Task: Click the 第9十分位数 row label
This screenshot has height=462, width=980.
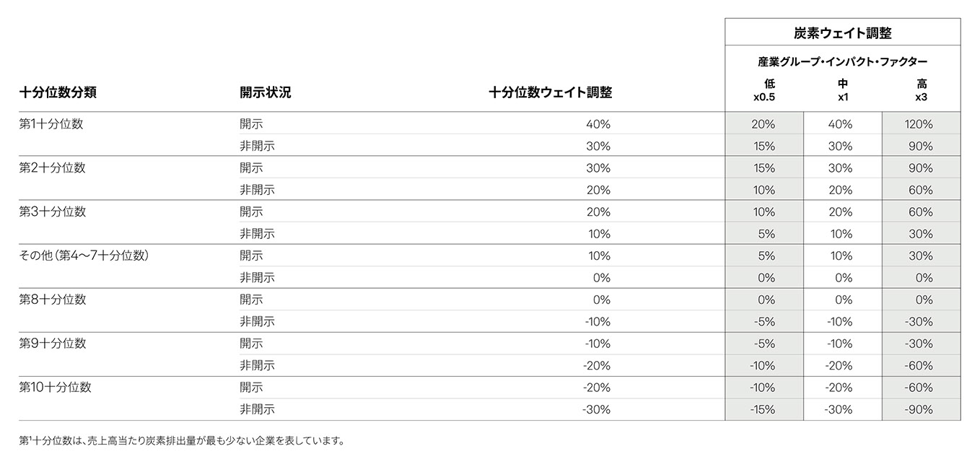Action: point(52,344)
